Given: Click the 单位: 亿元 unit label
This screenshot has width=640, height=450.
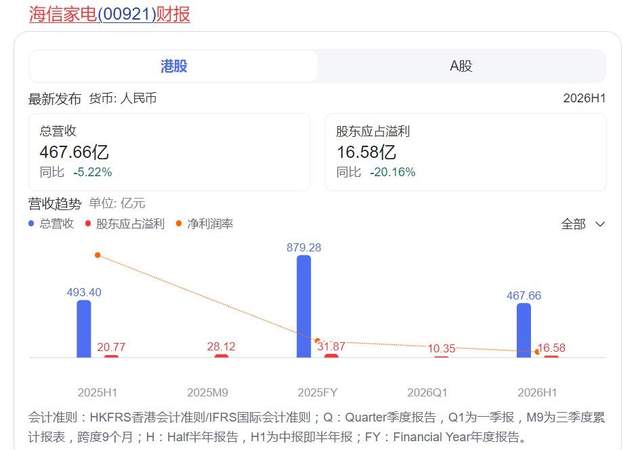Looking at the screenshot, I should [117, 203].
